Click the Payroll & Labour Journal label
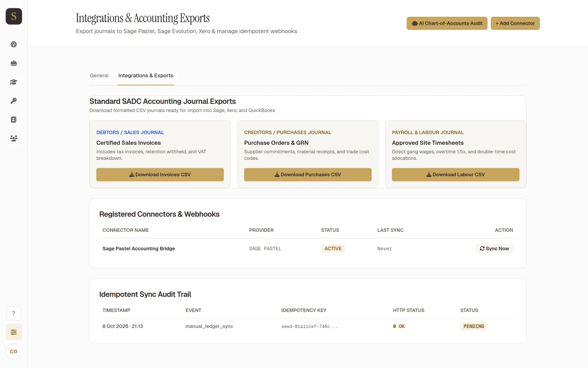The image size is (588, 368). tap(428, 132)
